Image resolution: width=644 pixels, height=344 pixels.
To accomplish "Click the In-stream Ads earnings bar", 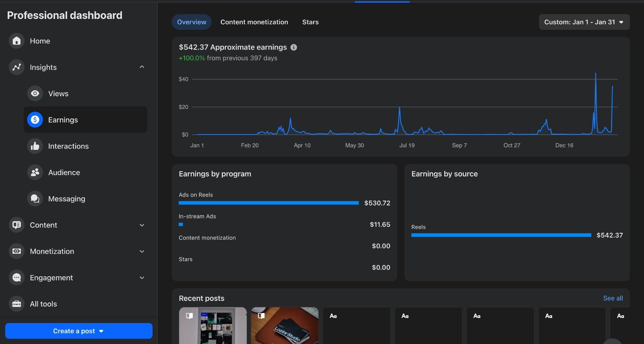I will coord(181,224).
